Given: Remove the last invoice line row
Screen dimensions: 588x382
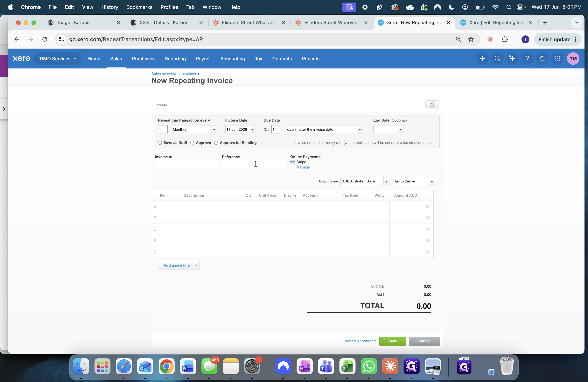Looking at the screenshot, I should point(427,252).
